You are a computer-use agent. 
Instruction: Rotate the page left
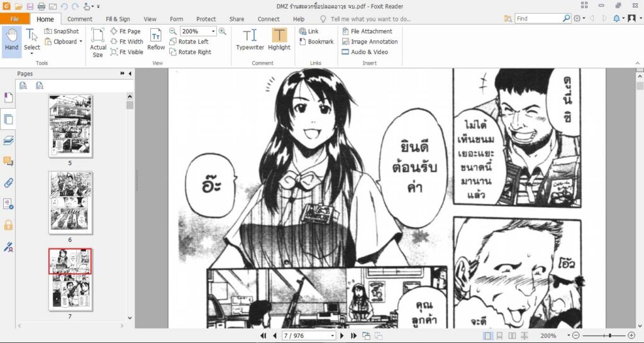click(x=189, y=41)
